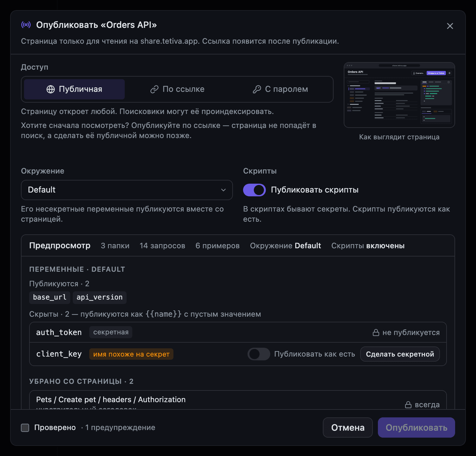Click the «Предпросмотр» heading
The width and height of the screenshot is (476, 456).
point(60,246)
